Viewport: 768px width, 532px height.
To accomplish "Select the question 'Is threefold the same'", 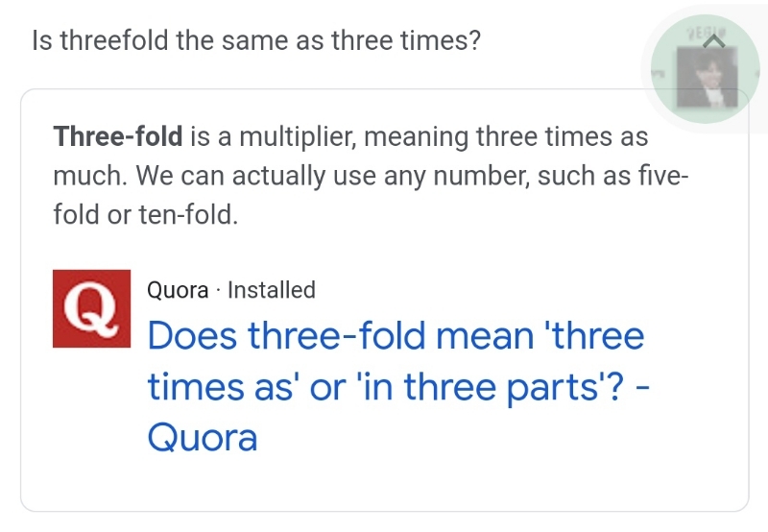I will pyautogui.click(x=255, y=41).
